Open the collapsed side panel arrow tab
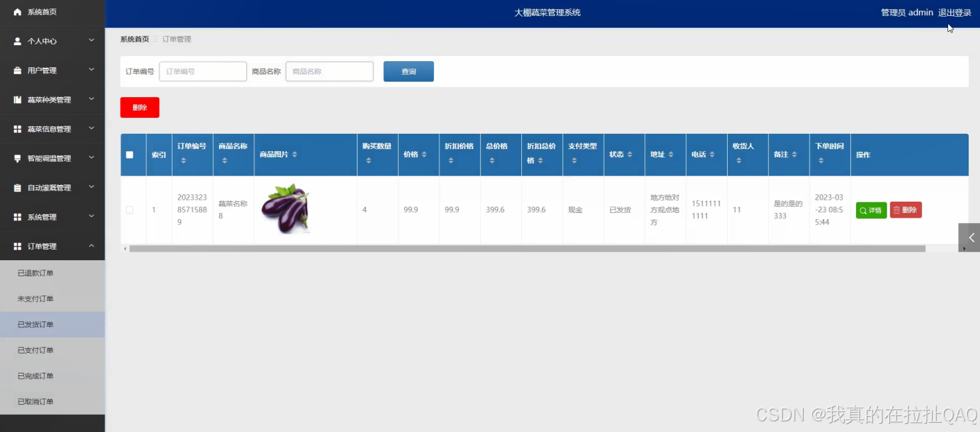This screenshot has width=980, height=432. 969,238
